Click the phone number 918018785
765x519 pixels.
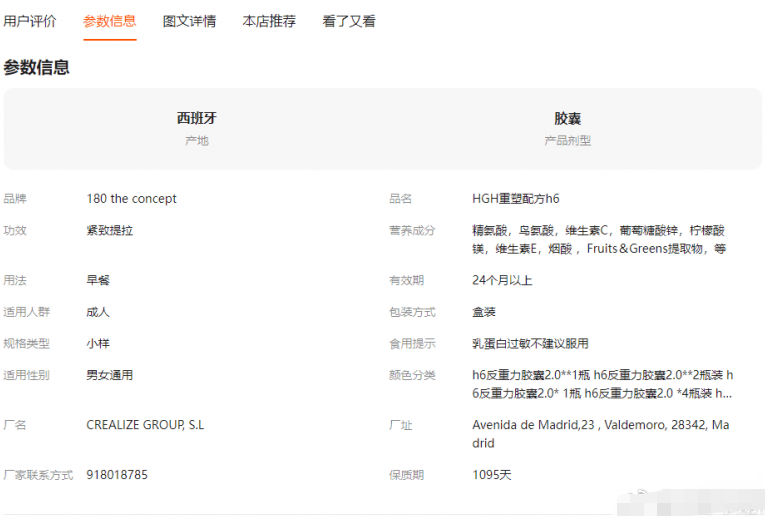coord(117,475)
